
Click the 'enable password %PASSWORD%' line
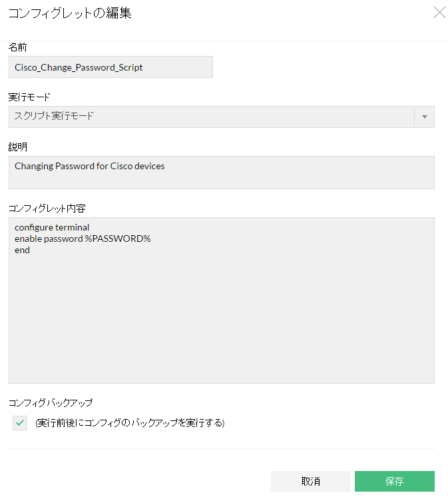tap(83, 239)
